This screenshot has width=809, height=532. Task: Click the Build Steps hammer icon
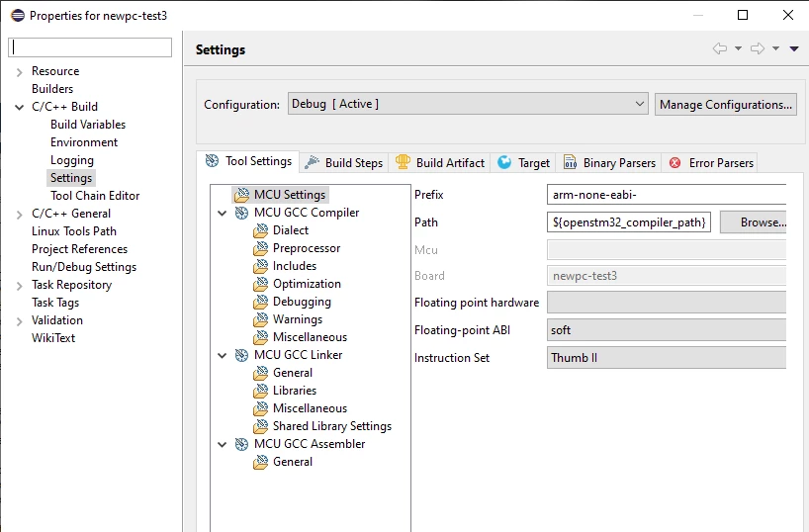312,163
